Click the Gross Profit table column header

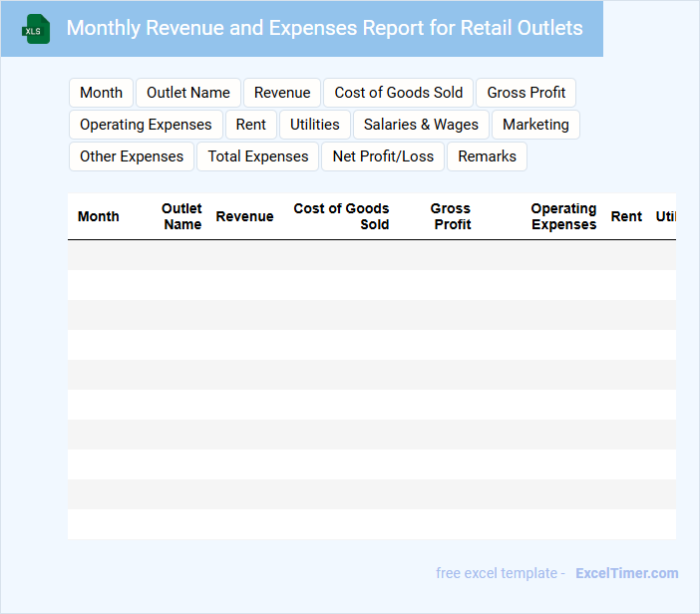click(451, 216)
